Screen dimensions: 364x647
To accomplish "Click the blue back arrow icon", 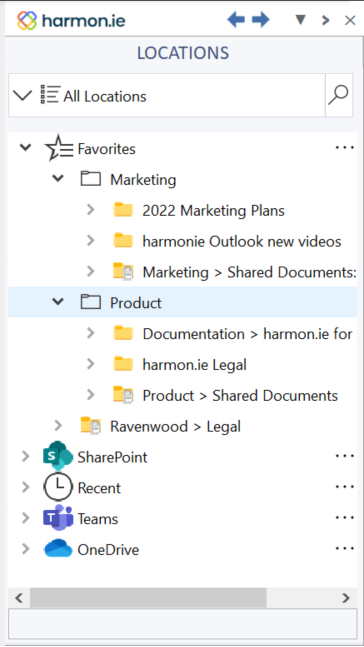I will 236,20.
